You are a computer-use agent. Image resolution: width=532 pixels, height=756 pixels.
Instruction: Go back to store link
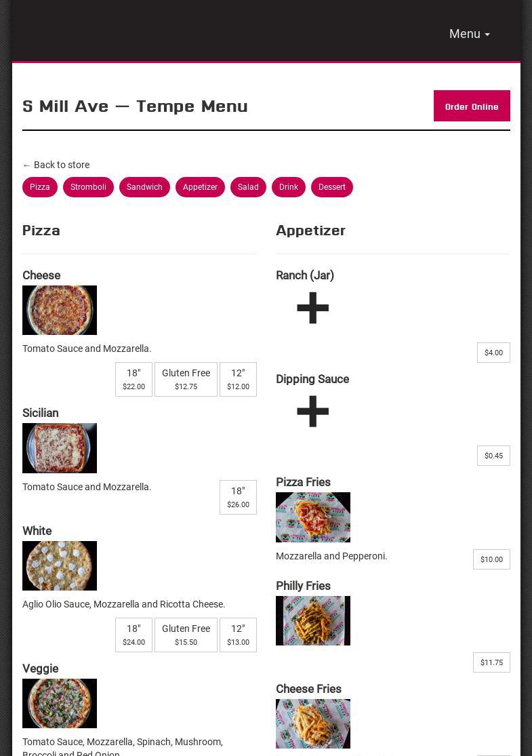tap(56, 165)
